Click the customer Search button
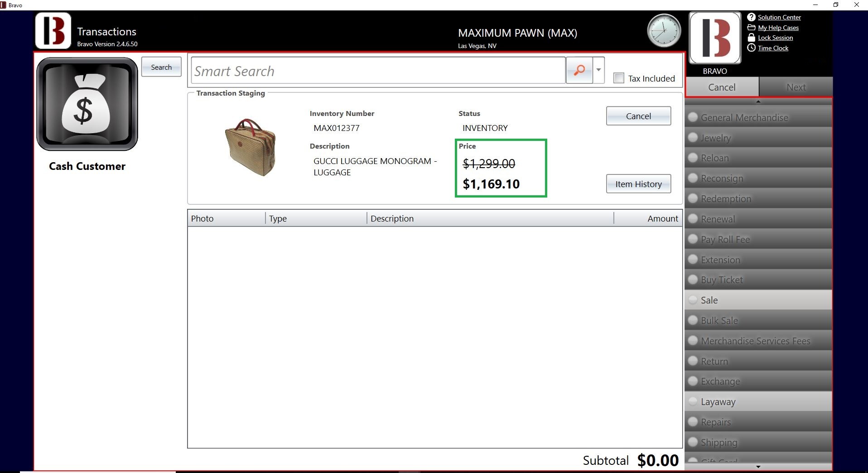Viewport: 868px width, 473px height. coord(161,67)
